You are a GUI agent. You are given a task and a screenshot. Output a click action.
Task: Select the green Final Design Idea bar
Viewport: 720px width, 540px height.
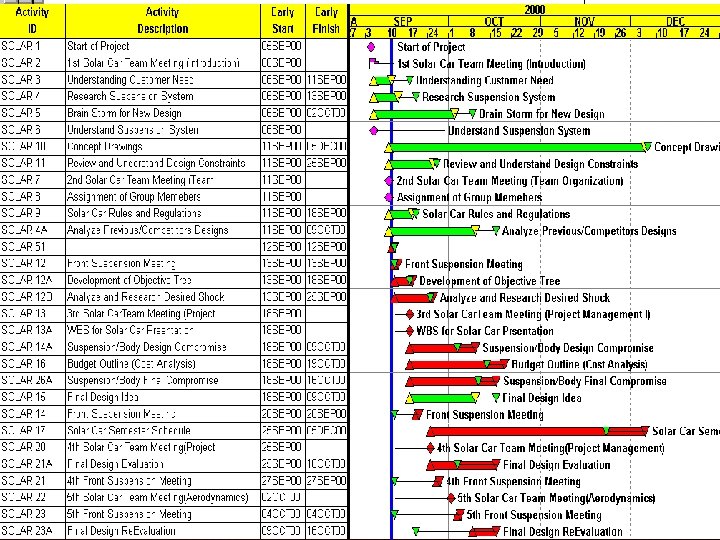[x=443, y=398]
